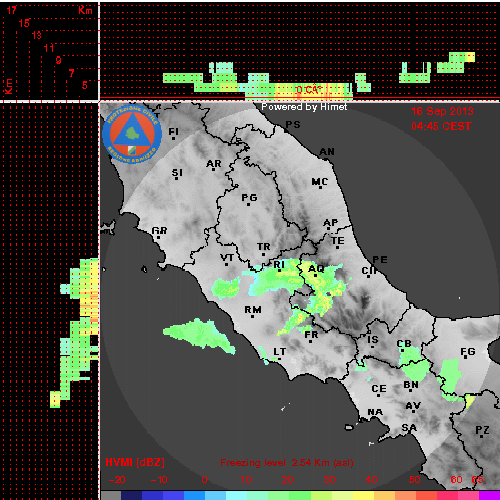Click the NA city marker
The image size is (500, 500).
coord(370,418)
